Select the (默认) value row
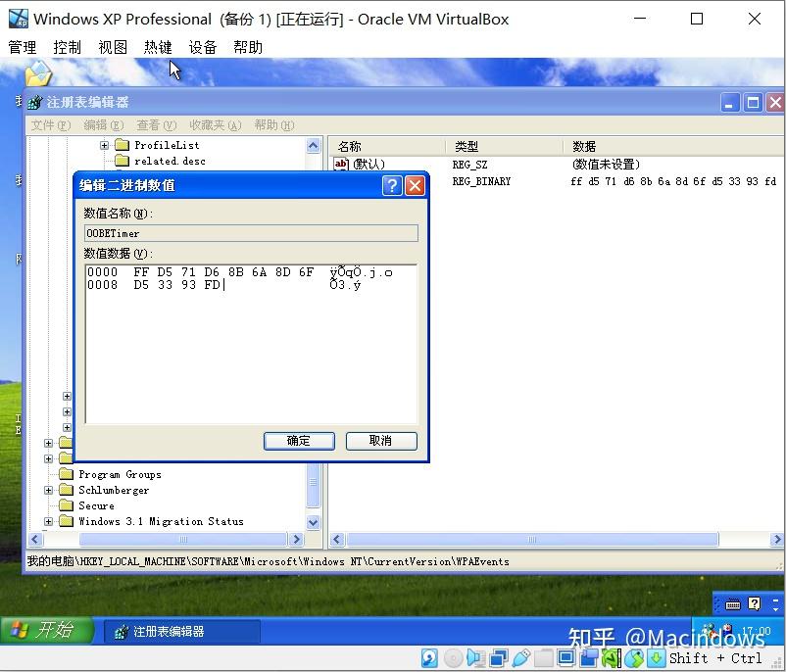This screenshot has height=672, width=786. coord(557,164)
